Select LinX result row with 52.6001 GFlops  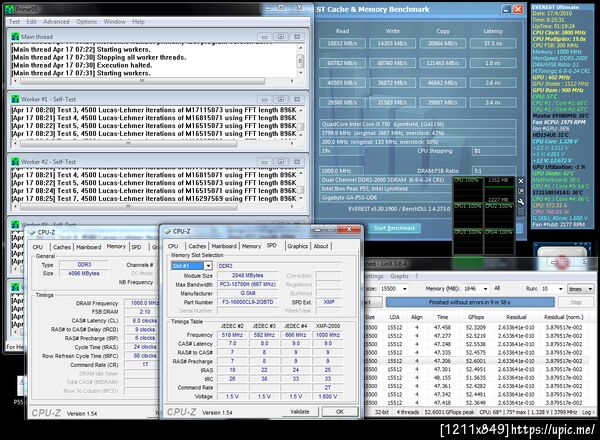[x=476, y=361]
